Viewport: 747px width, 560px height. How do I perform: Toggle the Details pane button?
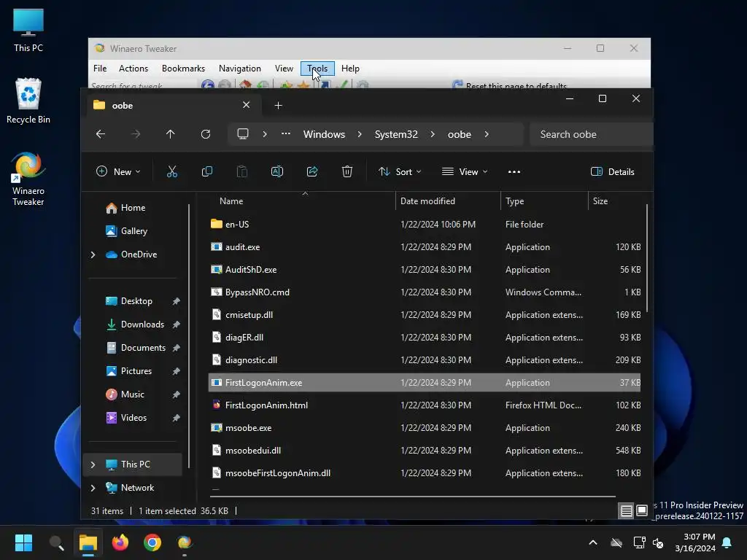coord(613,172)
